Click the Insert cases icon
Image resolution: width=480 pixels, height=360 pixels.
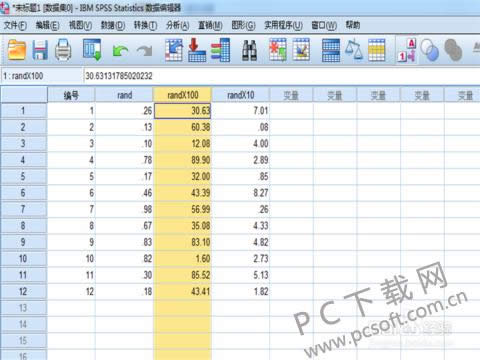coord(278,50)
